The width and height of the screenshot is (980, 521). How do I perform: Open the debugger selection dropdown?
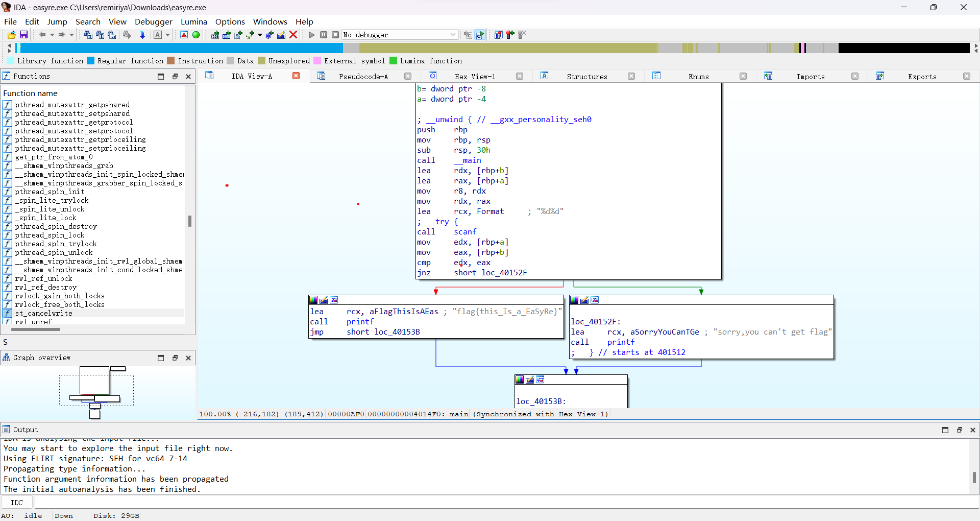(x=453, y=35)
